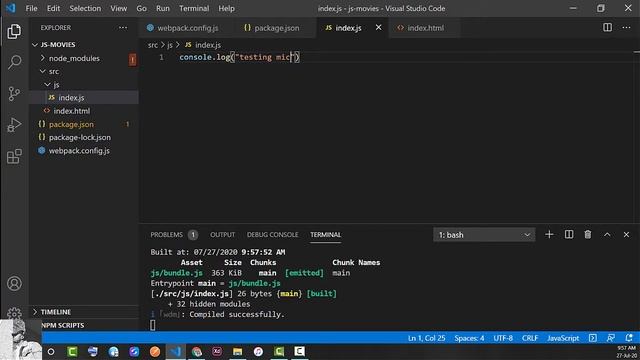Open the Run and Debug view
This screenshot has width=640, height=360.
[x=14, y=125]
